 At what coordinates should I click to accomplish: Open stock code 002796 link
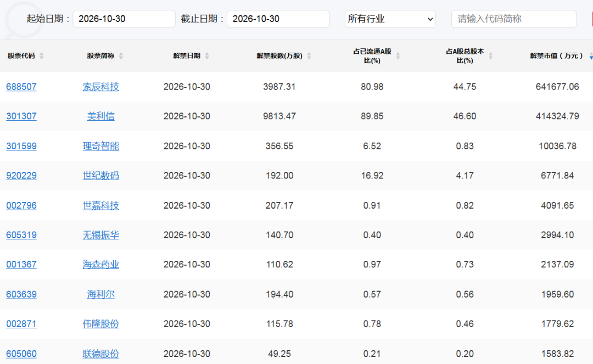(x=21, y=205)
